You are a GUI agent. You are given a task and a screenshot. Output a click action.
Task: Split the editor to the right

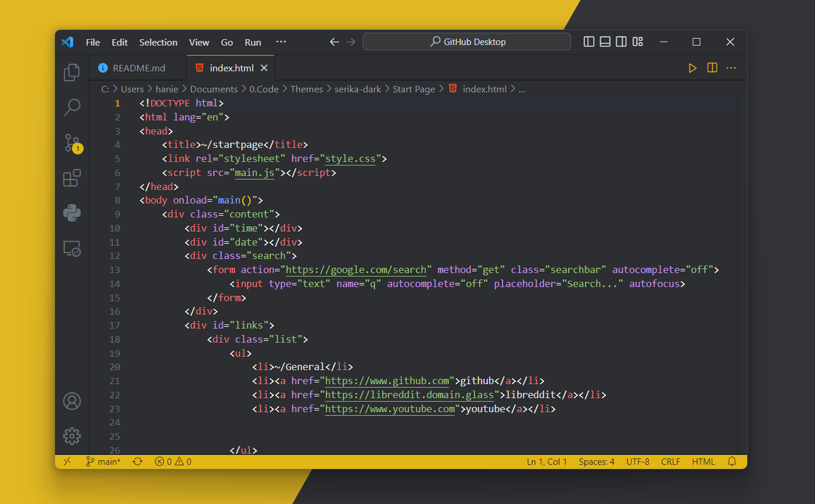pos(712,68)
